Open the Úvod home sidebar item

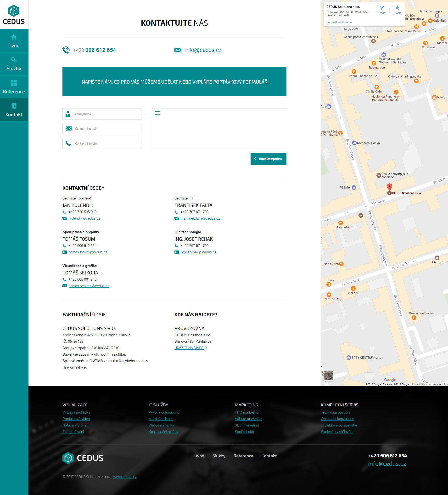[14, 41]
